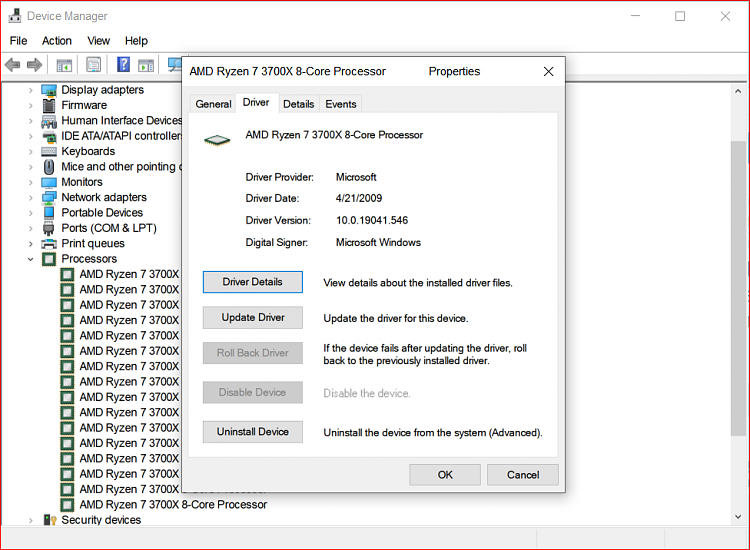
Task: Click the scrollbar down arrow in device tree
Action: pyautogui.click(x=738, y=517)
